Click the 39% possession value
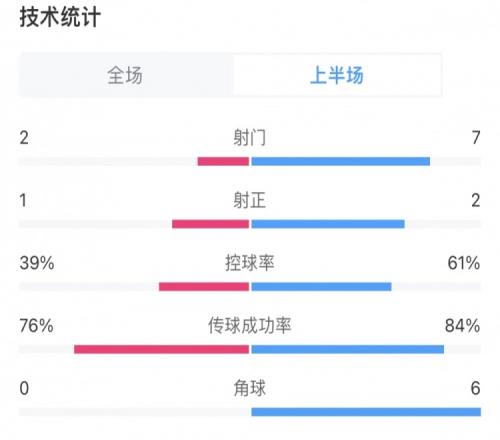The height and width of the screenshot is (440, 500). 37,263
